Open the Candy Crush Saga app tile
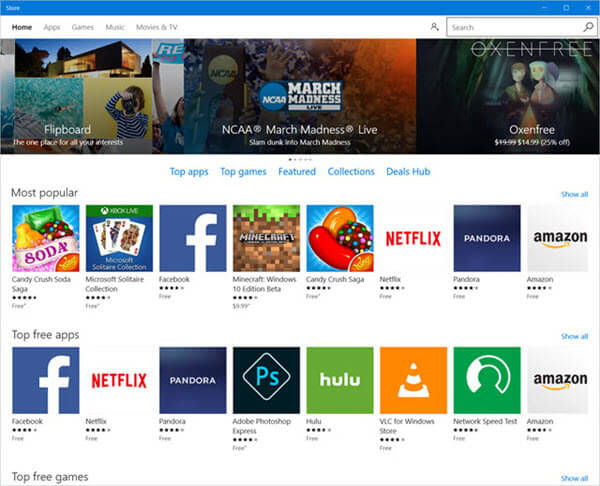Viewport: 600px width, 486px height. tap(340, 238)
